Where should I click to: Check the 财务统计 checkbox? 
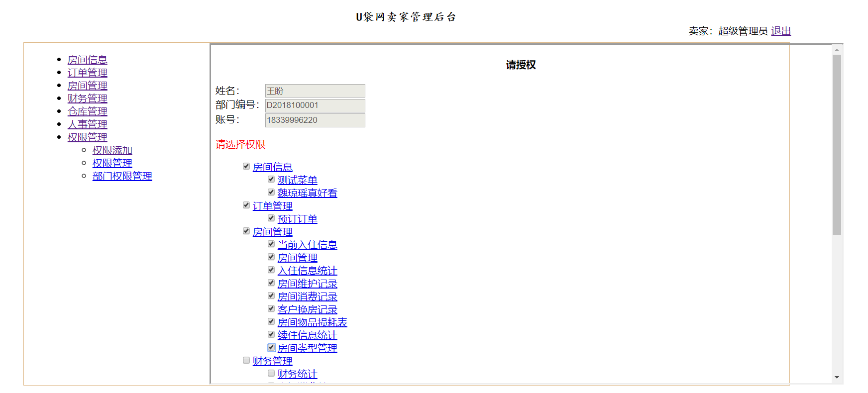[x=271, y=373]
